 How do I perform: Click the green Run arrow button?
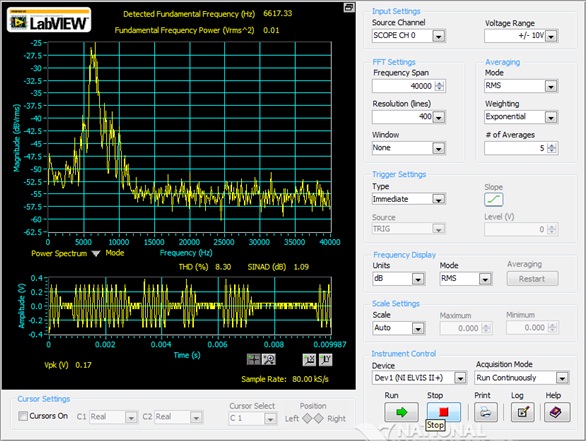click(x=401, y=412)
